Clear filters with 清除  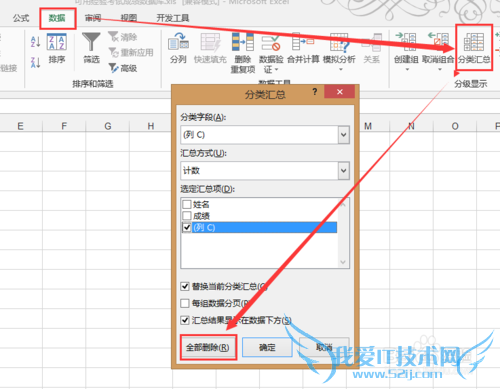[122, 37]
